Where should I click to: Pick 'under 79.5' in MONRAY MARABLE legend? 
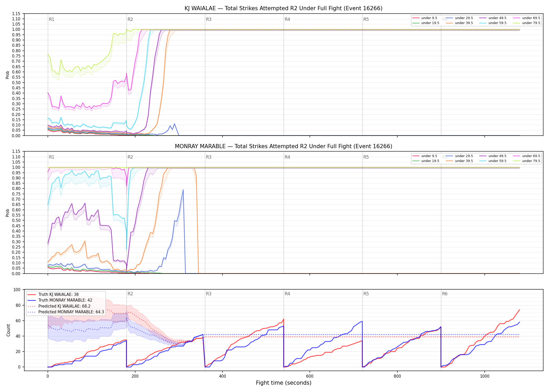click(527, 161)
